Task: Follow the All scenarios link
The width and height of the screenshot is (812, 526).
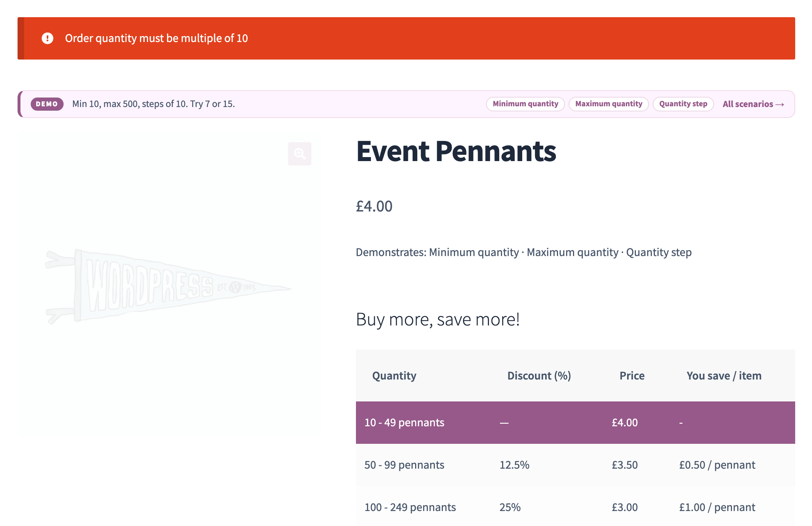Action: click(753, 104)
